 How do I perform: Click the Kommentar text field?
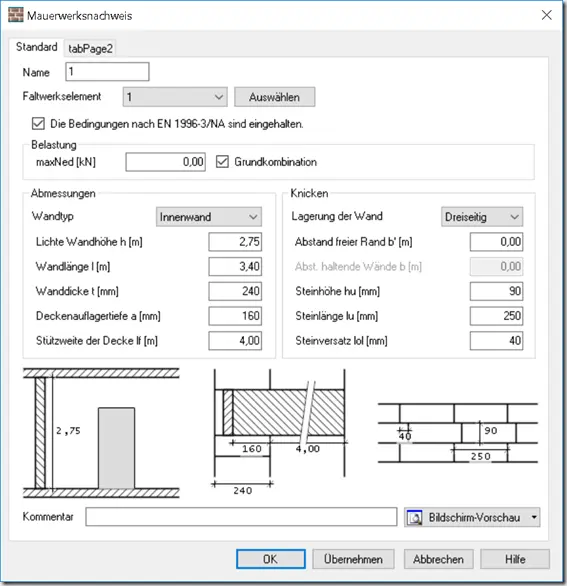(x=241, y=517)
